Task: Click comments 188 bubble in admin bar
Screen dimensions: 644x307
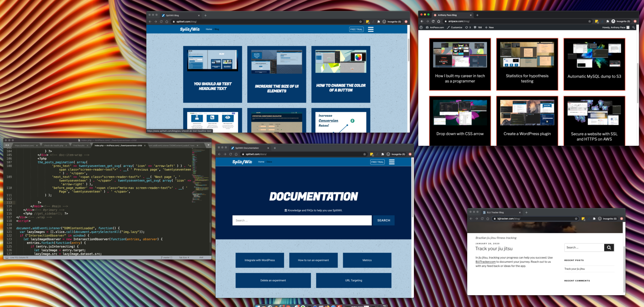Action: [x=478, y=27]
